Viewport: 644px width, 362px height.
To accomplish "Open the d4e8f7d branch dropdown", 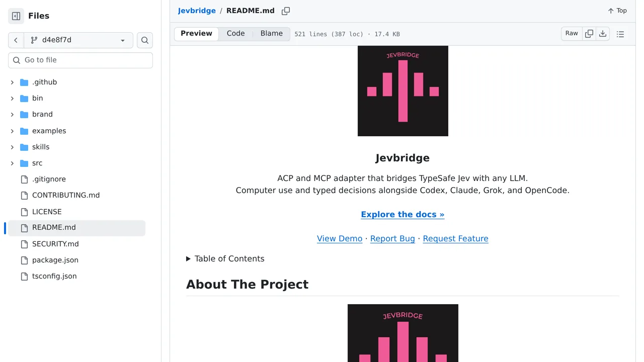I will 78,40.
